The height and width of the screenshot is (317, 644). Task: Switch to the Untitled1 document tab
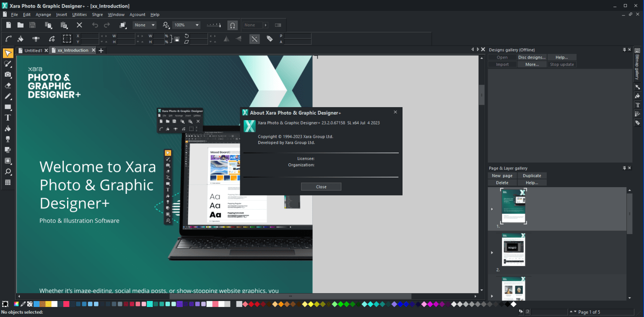pyautogui.click(x=33, y=50)
